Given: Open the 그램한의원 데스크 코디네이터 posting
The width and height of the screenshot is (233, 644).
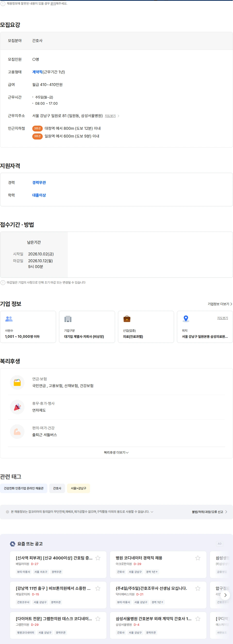Looking at the screenshot, I should [54, 619].
